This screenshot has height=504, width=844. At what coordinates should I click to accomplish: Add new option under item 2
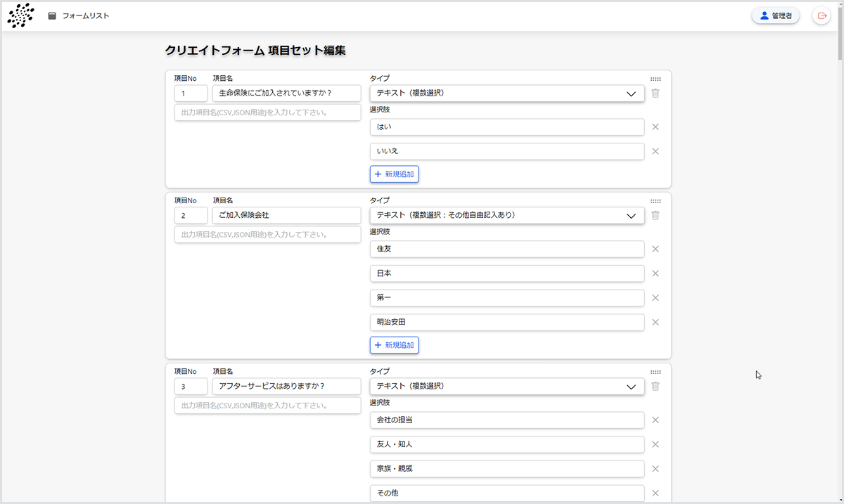[x=395, y=345]
